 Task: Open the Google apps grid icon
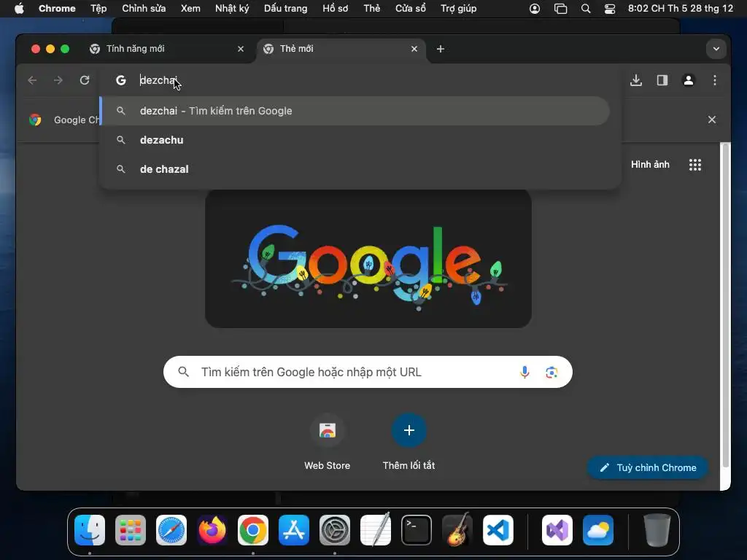695,165
